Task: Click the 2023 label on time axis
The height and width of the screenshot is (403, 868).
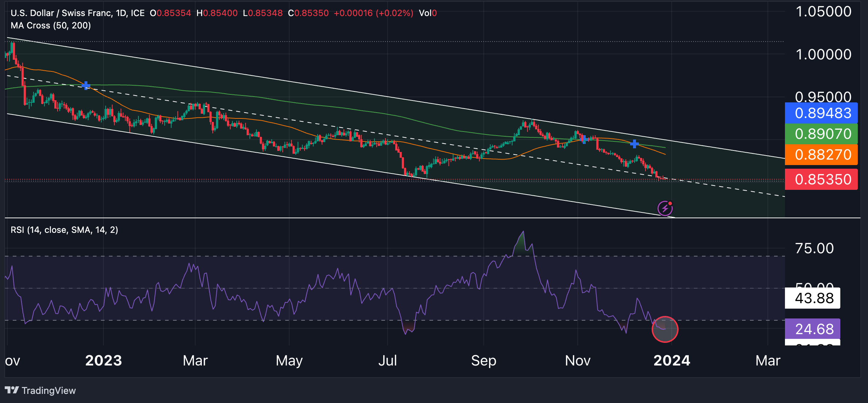Action: [x=103, y=360]
